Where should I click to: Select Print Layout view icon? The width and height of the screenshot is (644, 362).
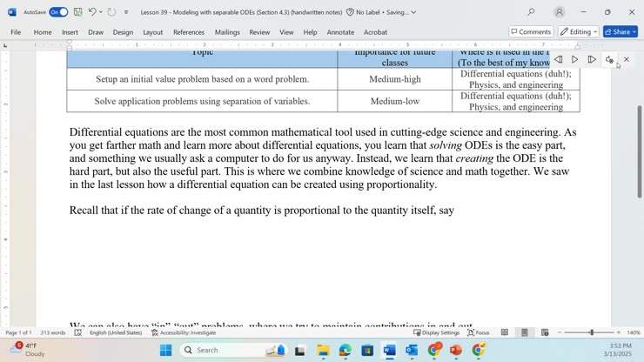click(525, 332)
